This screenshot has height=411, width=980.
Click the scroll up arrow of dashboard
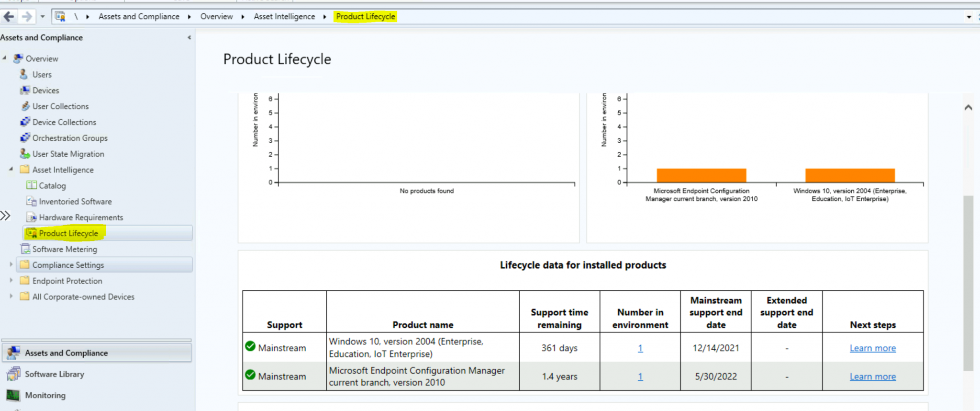pos(969,107)
